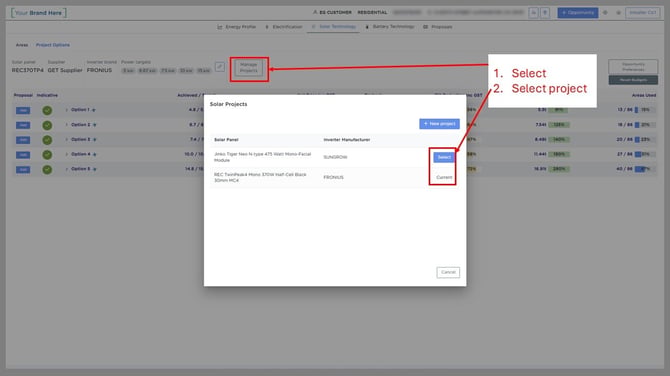Open the Battery Technology tab

pyautogui.click(x=390, y=26)
